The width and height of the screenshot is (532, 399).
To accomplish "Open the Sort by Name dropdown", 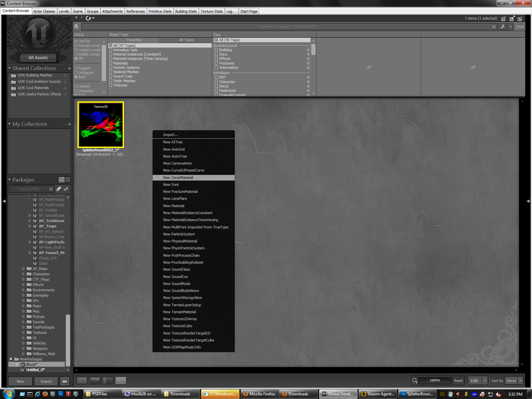I will (x=521, y=381).
